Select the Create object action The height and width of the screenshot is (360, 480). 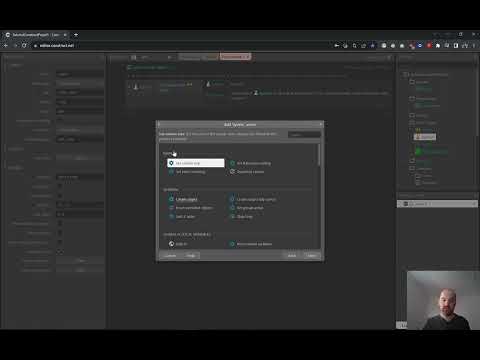coord(183,199)
